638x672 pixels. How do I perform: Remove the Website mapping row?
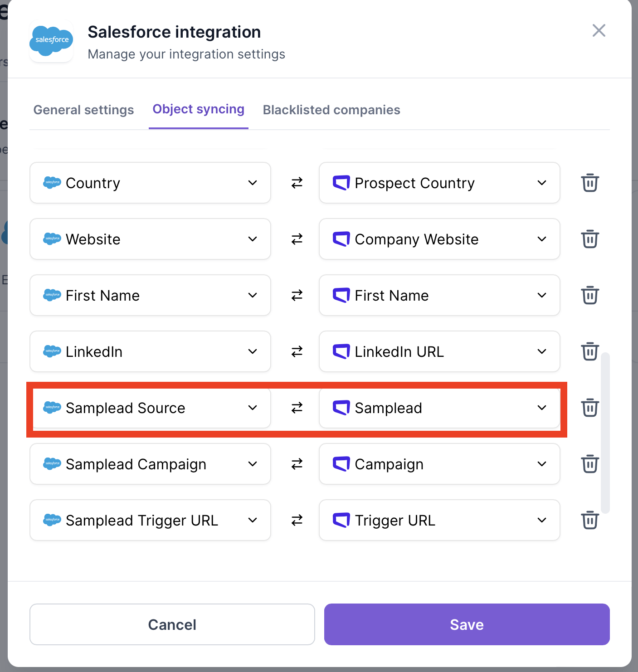(589, 239)
